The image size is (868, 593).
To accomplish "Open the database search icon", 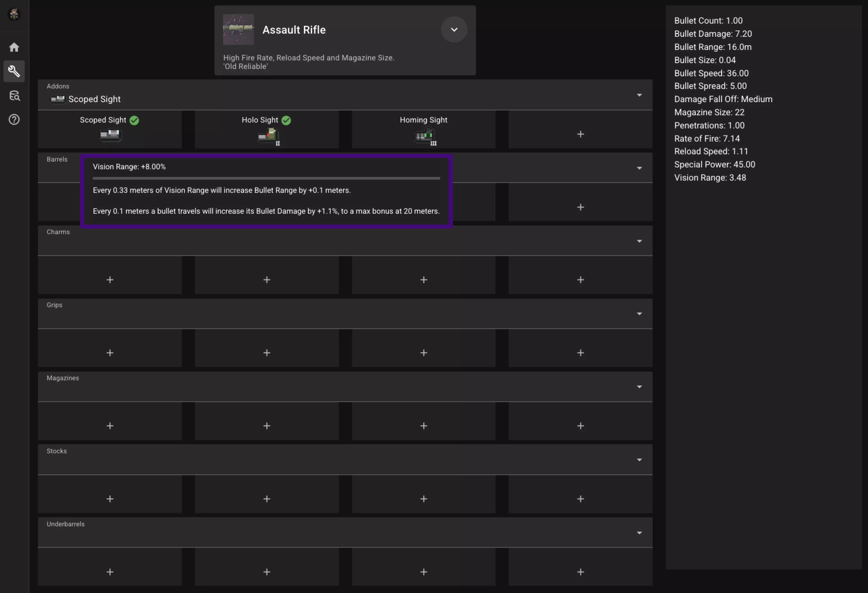I will (x=14, y=96).
